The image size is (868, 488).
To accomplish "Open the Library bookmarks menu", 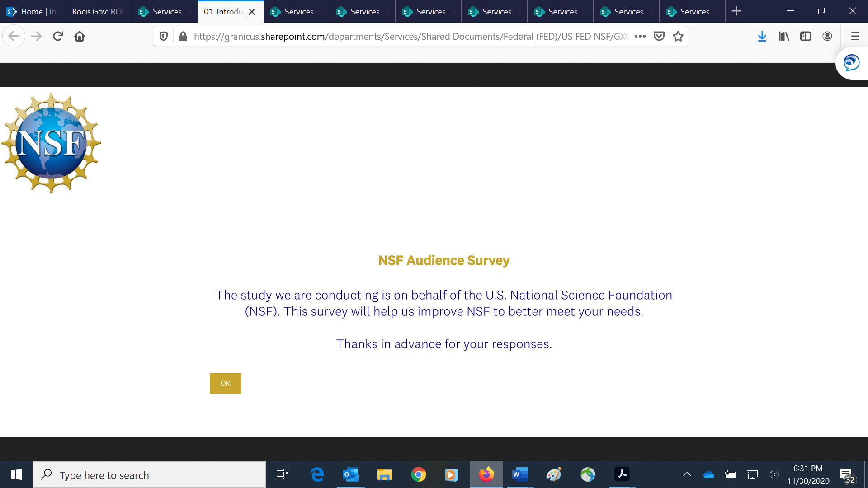I will coord(784,36).
